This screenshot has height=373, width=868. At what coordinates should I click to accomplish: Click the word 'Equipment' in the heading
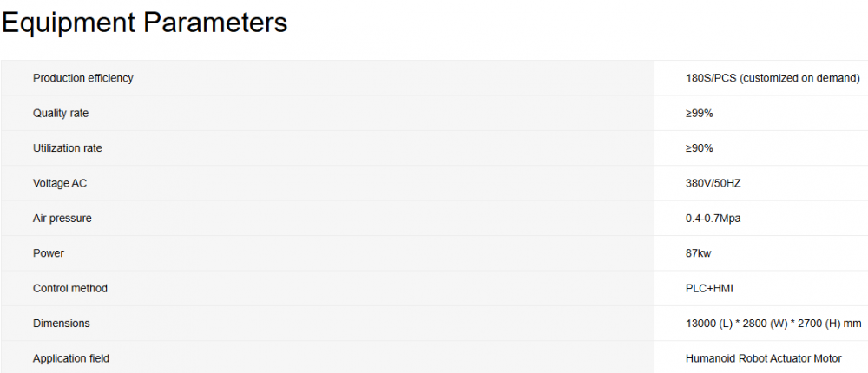click(68, 23)
